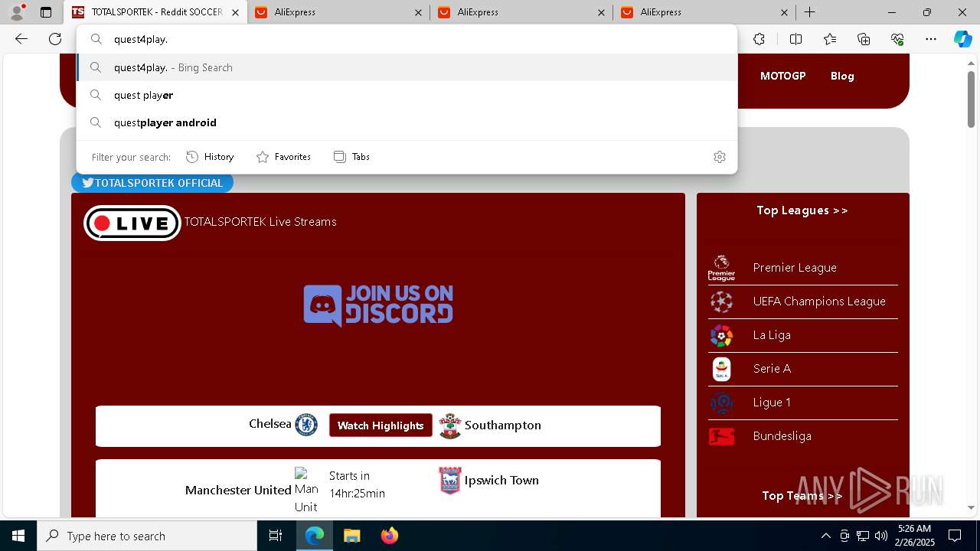Open Windows Start menu

point(18,536)
